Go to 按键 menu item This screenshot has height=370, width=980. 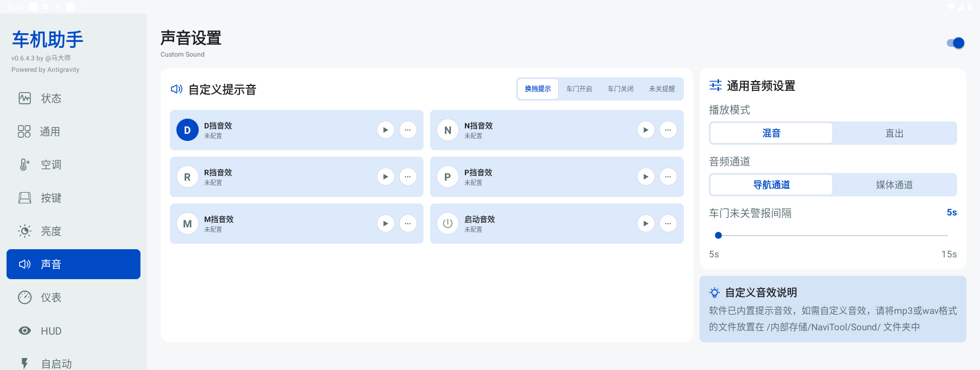point(73,198)
